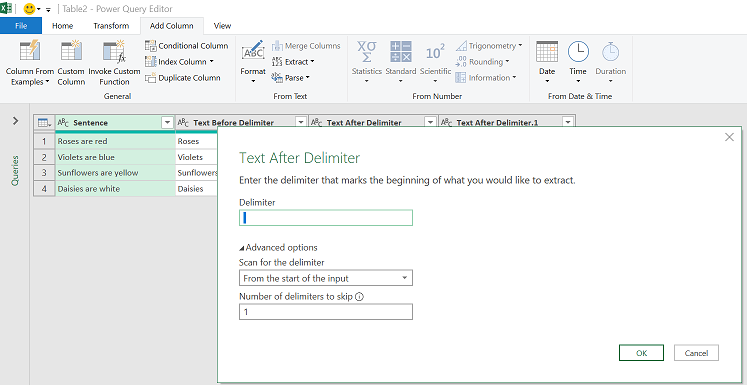This screenshot has height=385, width=747.
Task: Open Trigonometry dropdown
Action: 489,46
